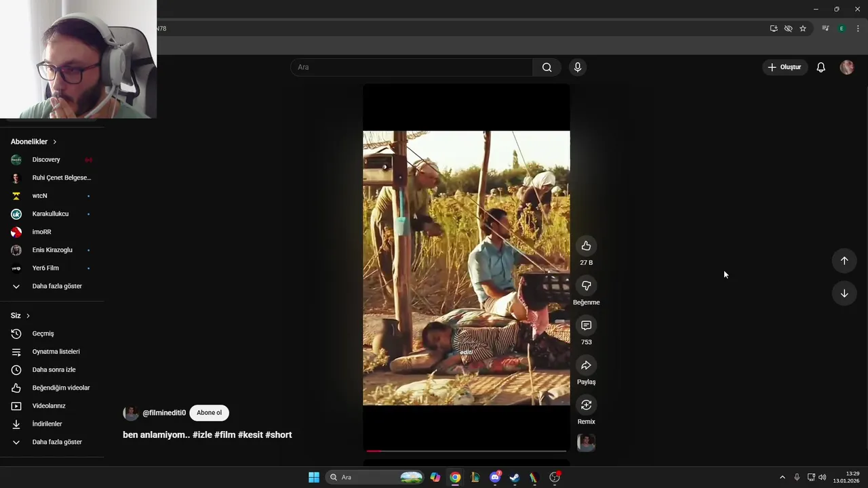Go to previous Short with up arrow
Viewport: 868px width, 488px height.
[x=844, y=261]
